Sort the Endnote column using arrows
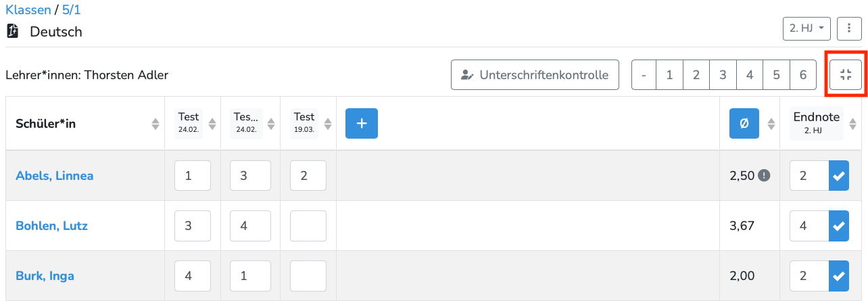Viewport: 868px width, 301px height. (852, 124)
